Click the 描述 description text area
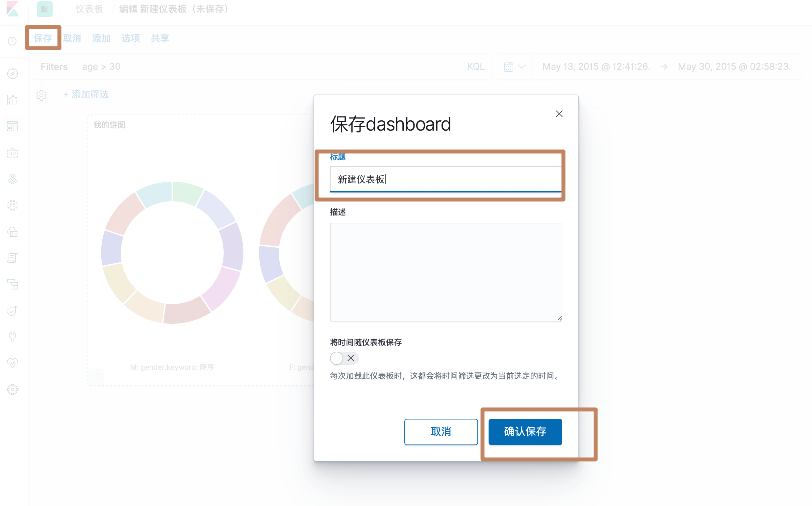This screenshot has width=812, height=506. coord(446,272)
